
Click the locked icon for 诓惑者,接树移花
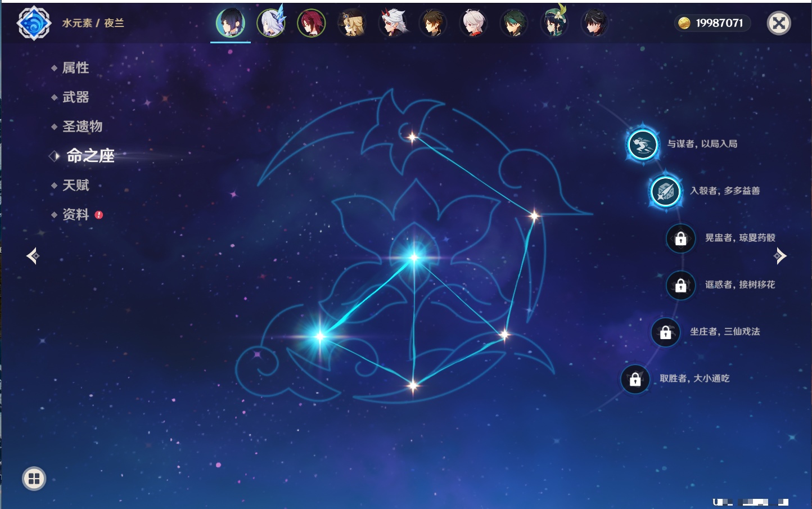click(x=680, y=285)
